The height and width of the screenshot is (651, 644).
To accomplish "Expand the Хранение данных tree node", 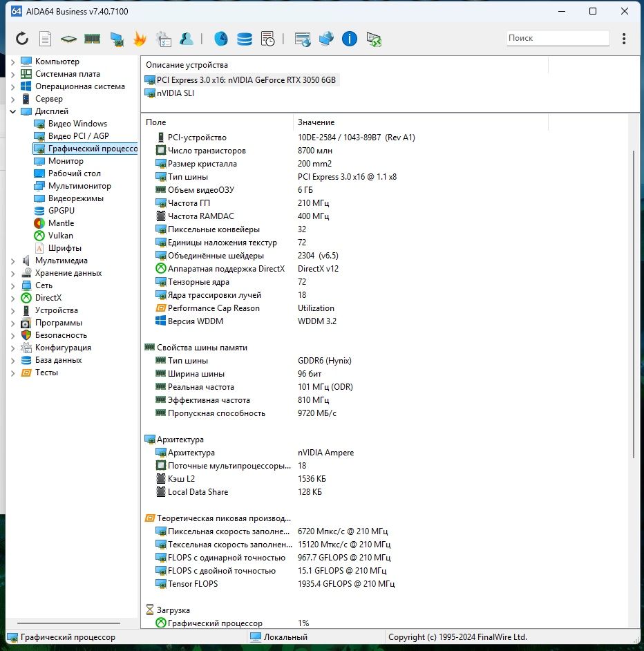I will 13,273.
